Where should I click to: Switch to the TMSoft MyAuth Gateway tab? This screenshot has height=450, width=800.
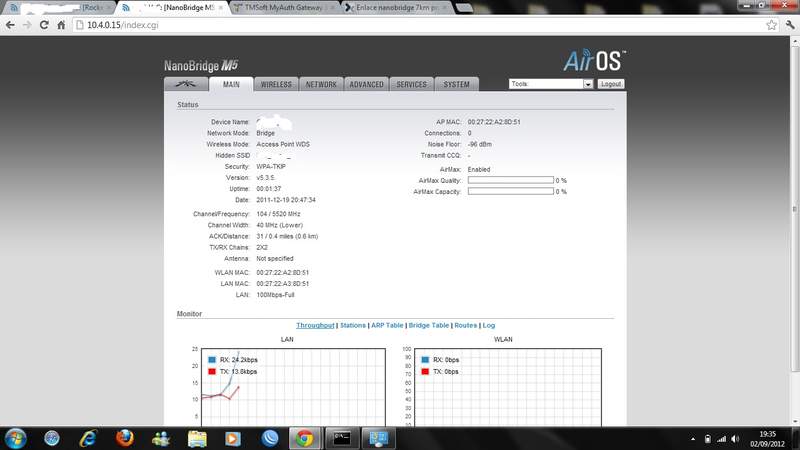[x=285, y=8]
